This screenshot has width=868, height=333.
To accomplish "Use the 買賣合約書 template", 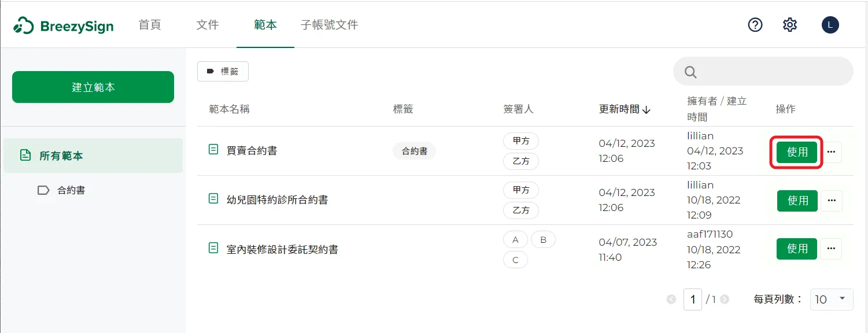I will (x=797, y=152).
